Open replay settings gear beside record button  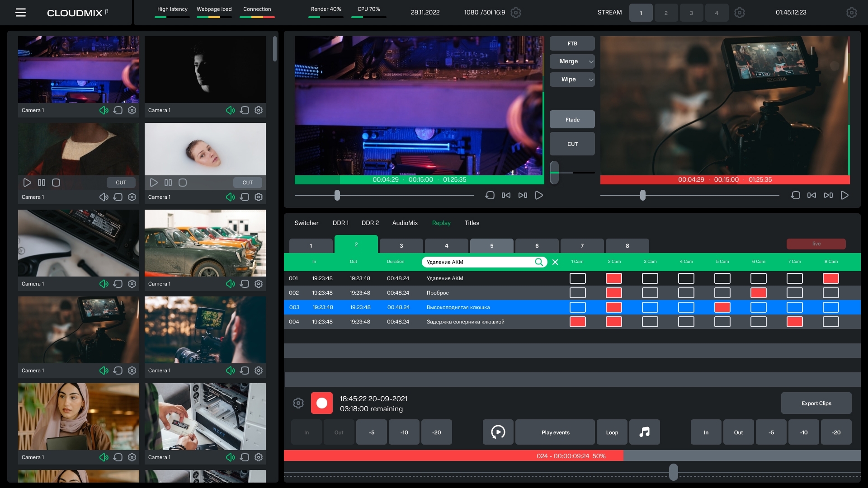[298, 403]
